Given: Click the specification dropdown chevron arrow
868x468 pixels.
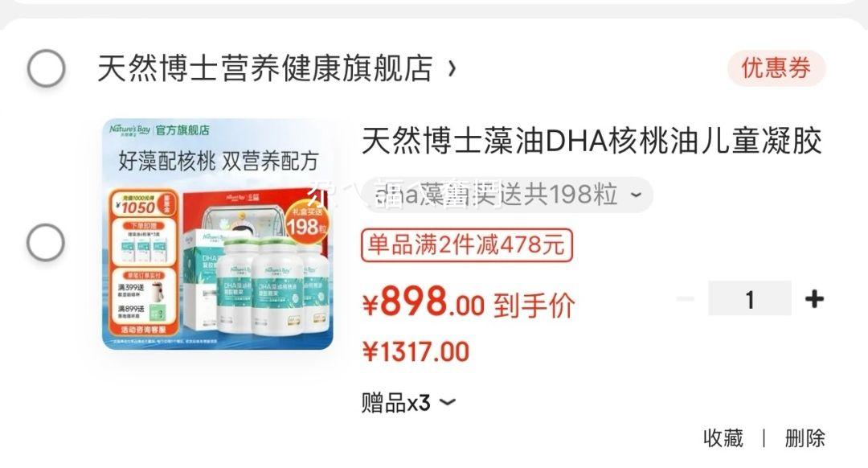Looking at the screenshot, I should 636,195.
